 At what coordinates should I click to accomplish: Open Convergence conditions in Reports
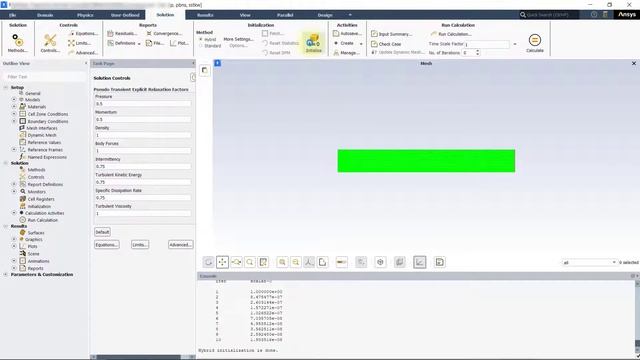[x=164, y=33]
